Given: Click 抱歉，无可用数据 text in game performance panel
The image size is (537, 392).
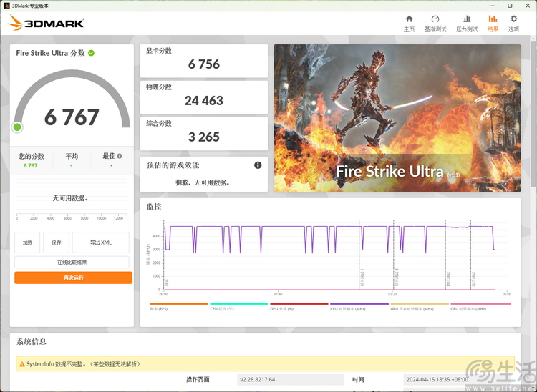Looking at the screenshot, I should coord(203,183).
